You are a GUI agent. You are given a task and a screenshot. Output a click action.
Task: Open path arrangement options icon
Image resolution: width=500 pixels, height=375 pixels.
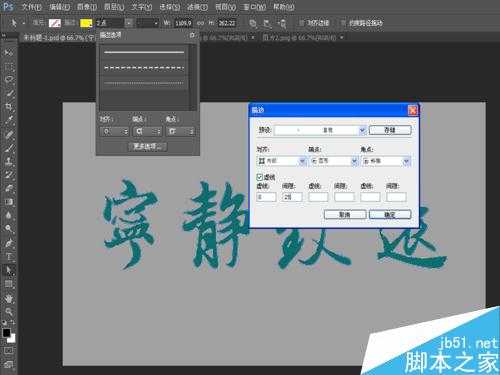(282, 23)
